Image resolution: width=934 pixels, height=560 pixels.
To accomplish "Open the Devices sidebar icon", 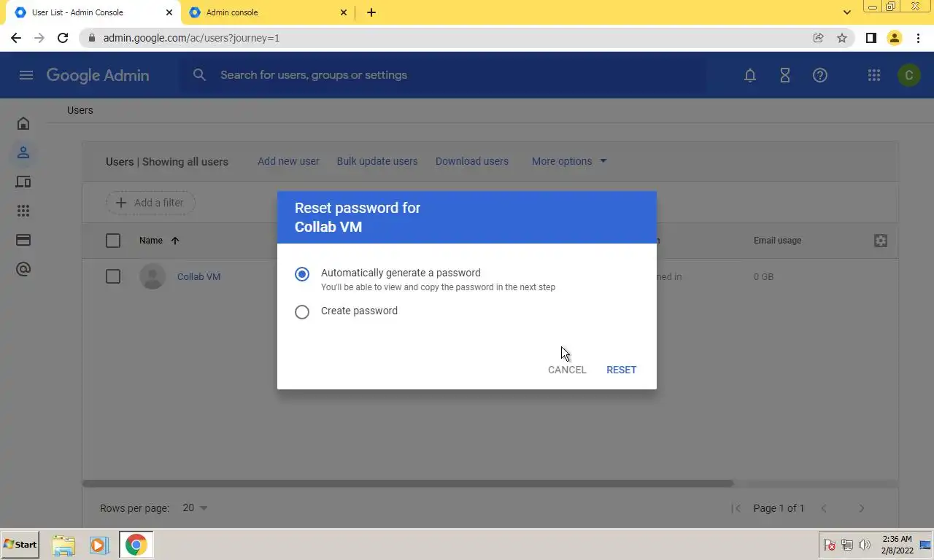I will click(x=23, y=182).
